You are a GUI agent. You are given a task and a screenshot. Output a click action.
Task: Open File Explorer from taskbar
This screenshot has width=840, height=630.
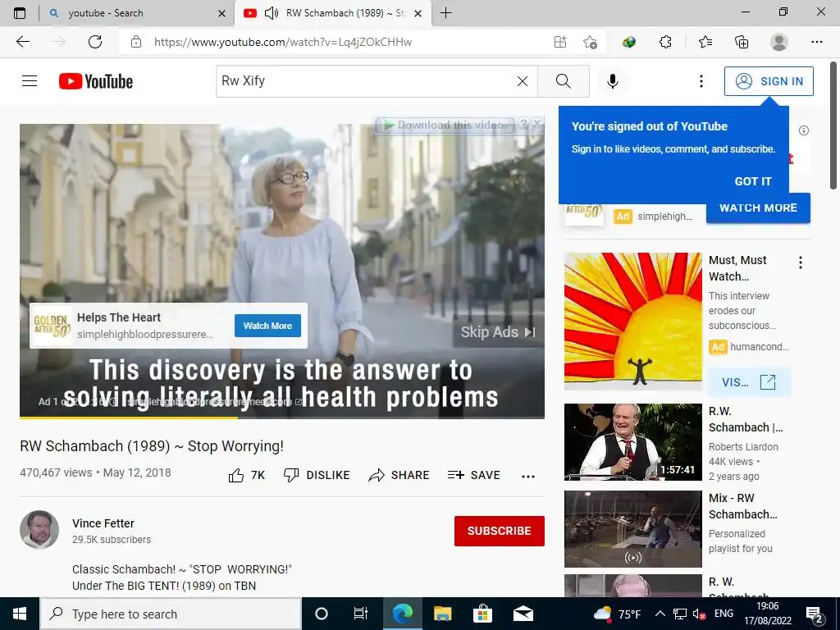[x=442, y=614]
